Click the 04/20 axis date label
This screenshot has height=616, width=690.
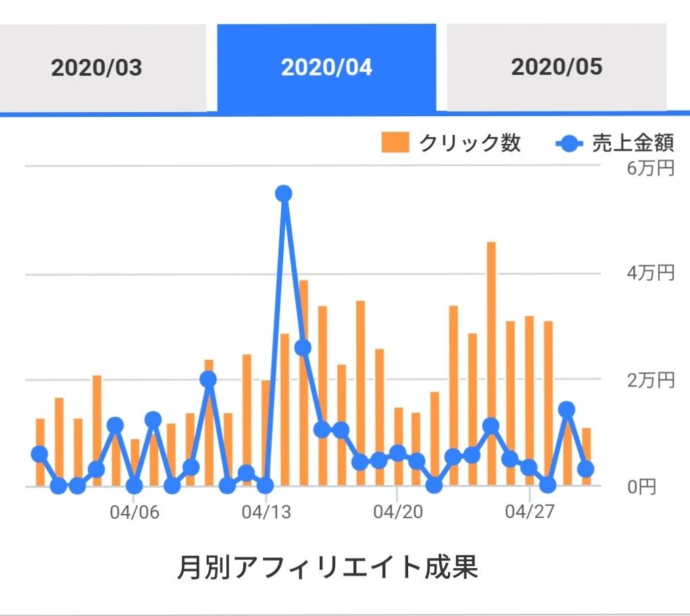click(398, 512)
